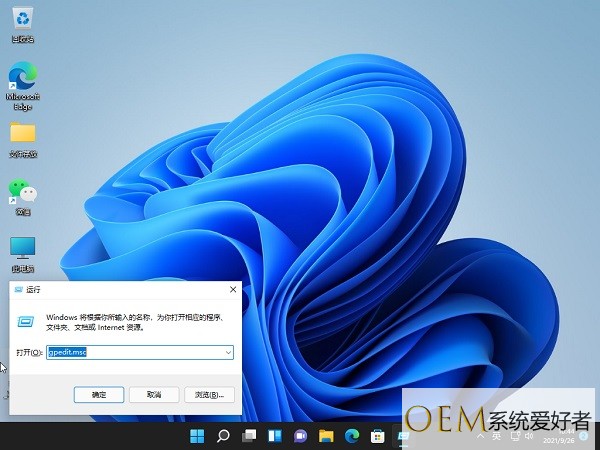Launch Edge browser from the taskbar
The image size is (600, 450).
coord(352,436)
